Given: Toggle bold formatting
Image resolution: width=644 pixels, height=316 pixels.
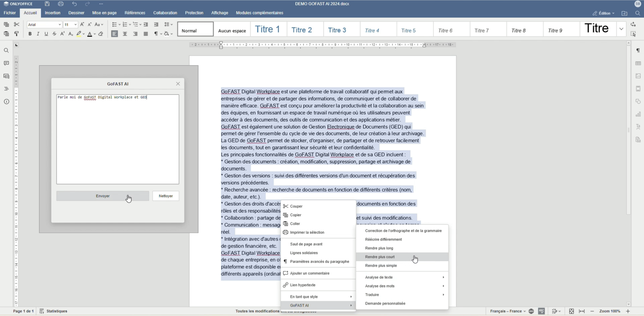Looking at the screenshot, I should tap(30, 34).
